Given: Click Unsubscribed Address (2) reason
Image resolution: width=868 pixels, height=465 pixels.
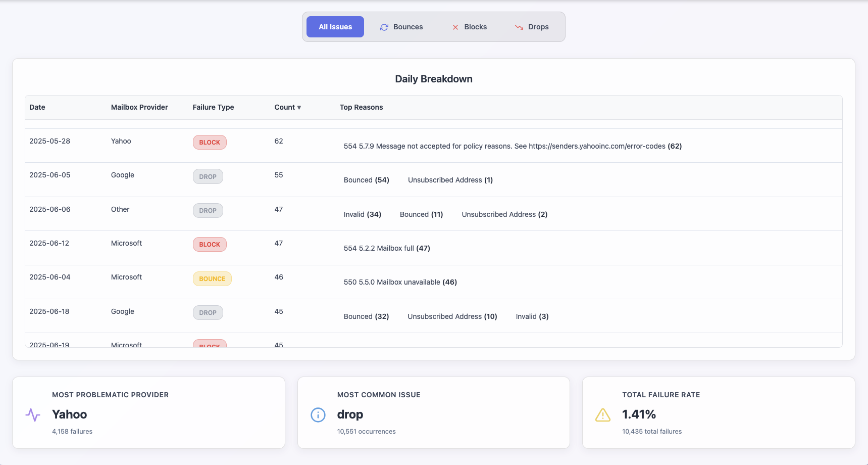Looking at the screenshot, I should [504, 214].
